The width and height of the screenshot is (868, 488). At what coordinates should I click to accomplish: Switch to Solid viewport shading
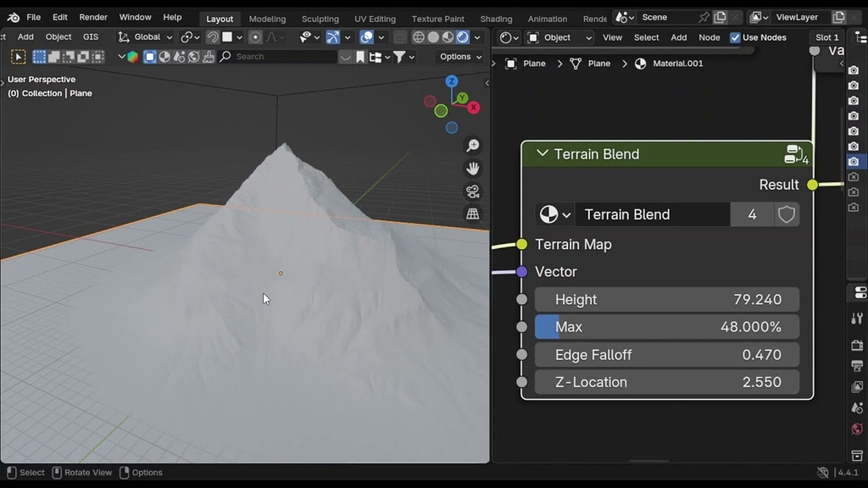point(433,37)
